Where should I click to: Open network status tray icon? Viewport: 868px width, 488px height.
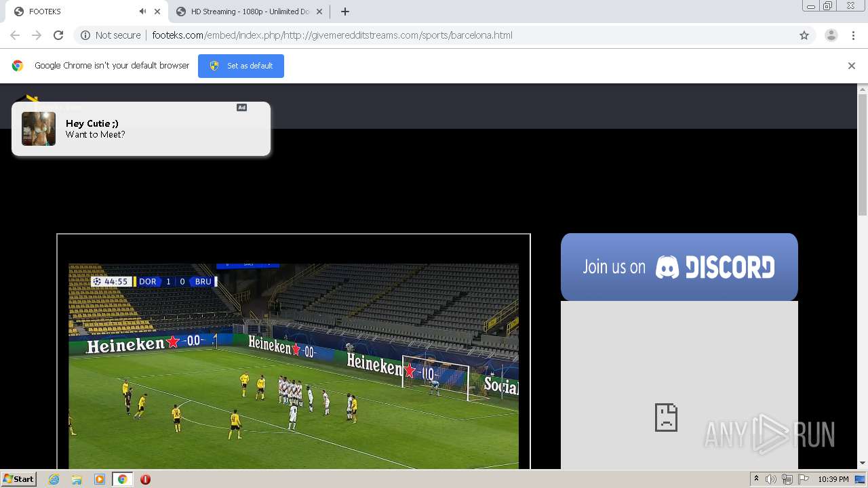(x=787, y=479)
